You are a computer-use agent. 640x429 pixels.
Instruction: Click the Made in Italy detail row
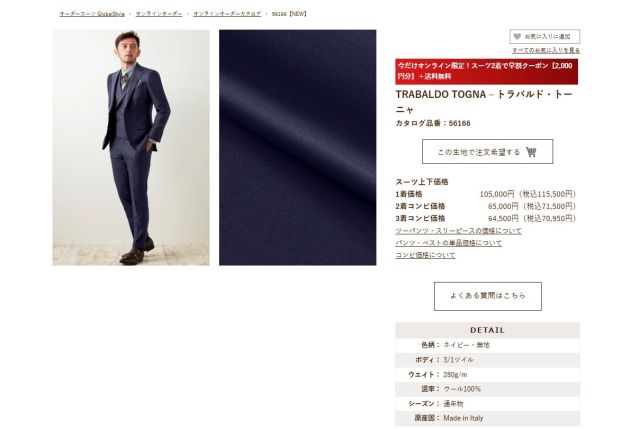coord(487,418)
